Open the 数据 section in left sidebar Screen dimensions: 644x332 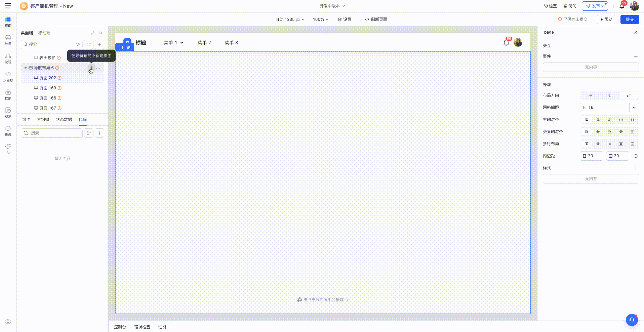(x=8, y=40)
